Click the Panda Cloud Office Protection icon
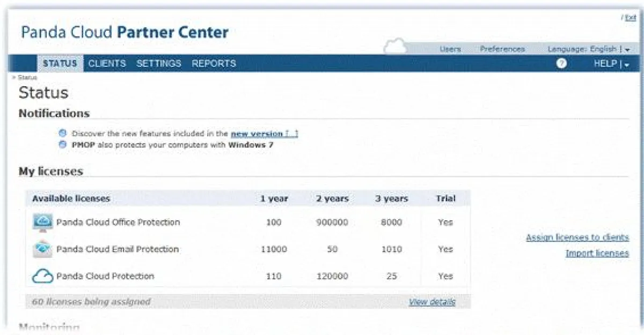The width and height of the screenshot is (644, 335). click(x=43, y=222)
